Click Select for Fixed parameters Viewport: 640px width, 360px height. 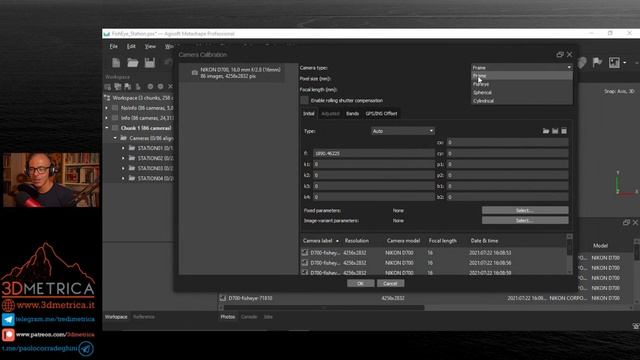coord(525,211)
